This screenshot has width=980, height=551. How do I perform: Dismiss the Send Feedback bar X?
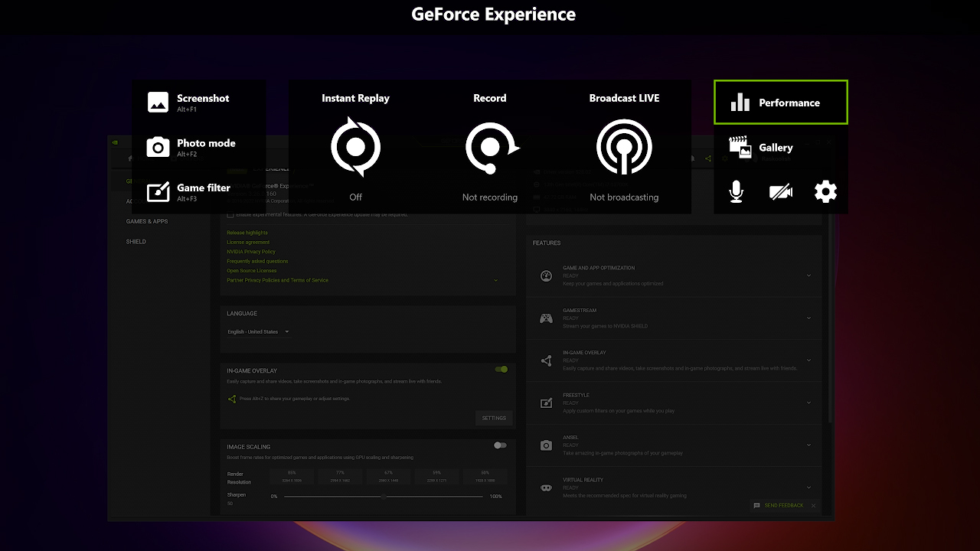[x=813, y=506]
